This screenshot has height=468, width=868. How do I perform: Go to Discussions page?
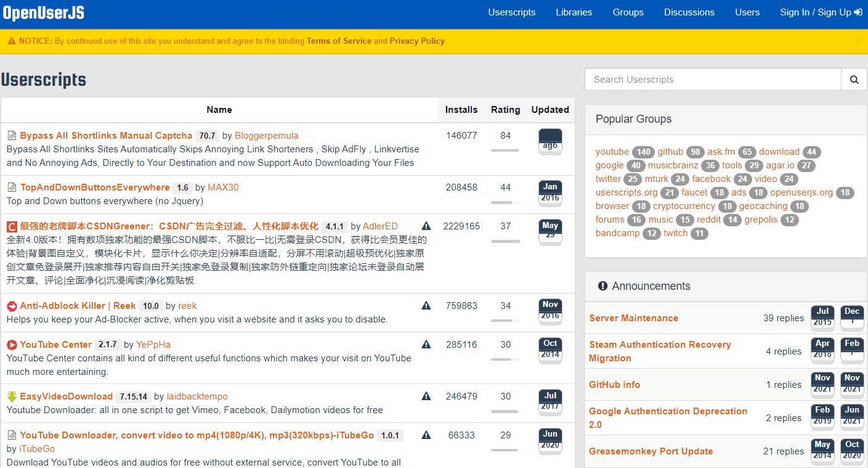point(689,12)
